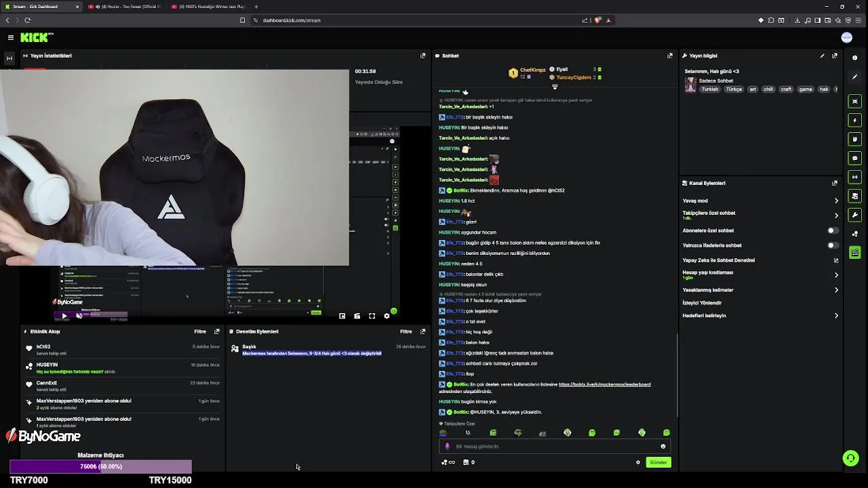Expand Hesap yaşı kısıtlaması options
868x488 pixels.
click(836, 275)
